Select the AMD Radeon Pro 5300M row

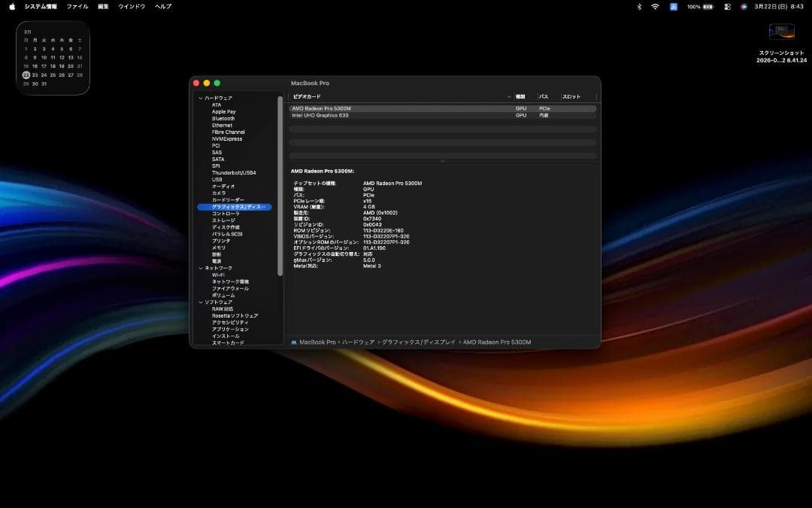tap(442, 108)
